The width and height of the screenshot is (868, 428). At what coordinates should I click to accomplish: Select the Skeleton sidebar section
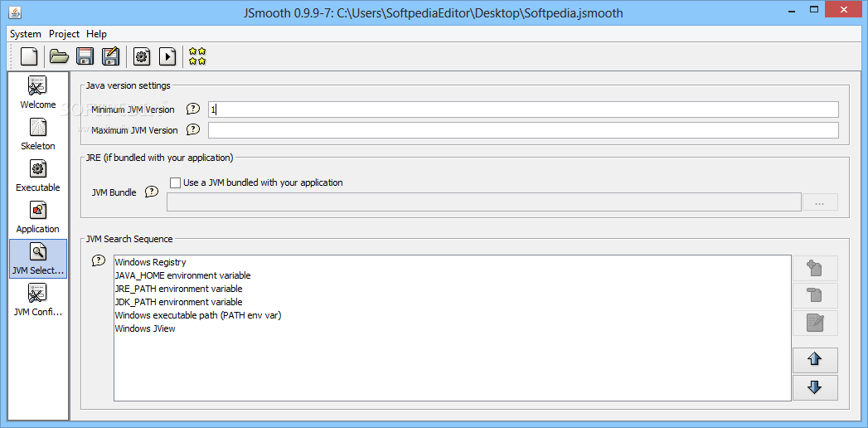(37, 134)
